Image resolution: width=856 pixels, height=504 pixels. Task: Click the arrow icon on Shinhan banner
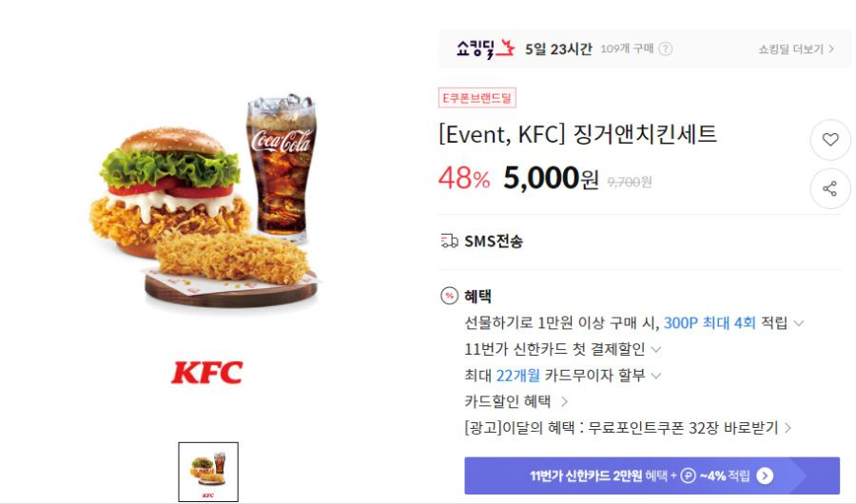765,476
